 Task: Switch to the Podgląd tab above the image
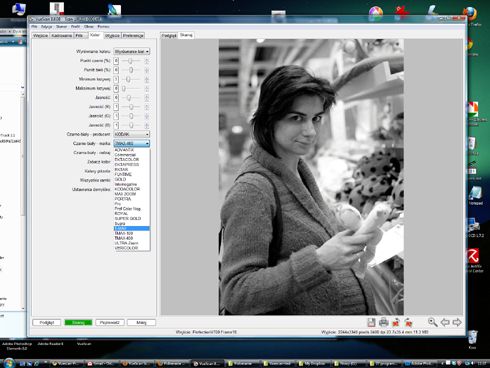pyautogui.click(x=169, y=35)
